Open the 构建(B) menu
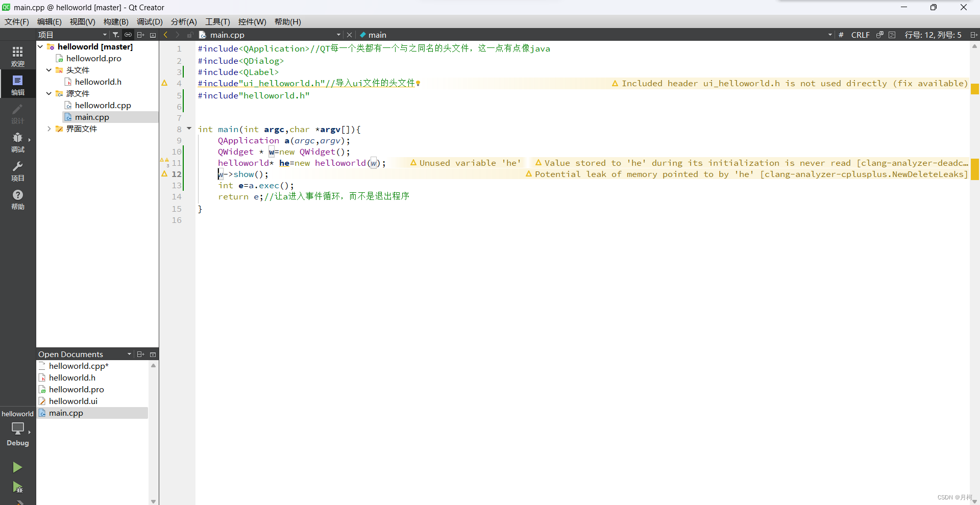 (x=116, y=22)
